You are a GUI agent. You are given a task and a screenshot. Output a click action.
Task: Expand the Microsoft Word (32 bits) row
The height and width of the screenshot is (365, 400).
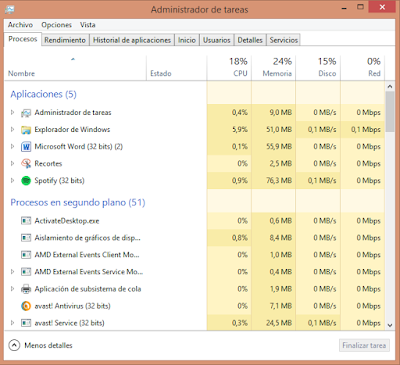click(x=12, y=146)
